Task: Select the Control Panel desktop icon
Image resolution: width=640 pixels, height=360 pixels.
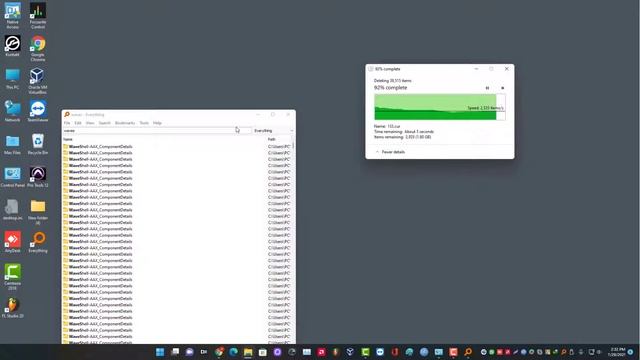Action: (13, 177)
